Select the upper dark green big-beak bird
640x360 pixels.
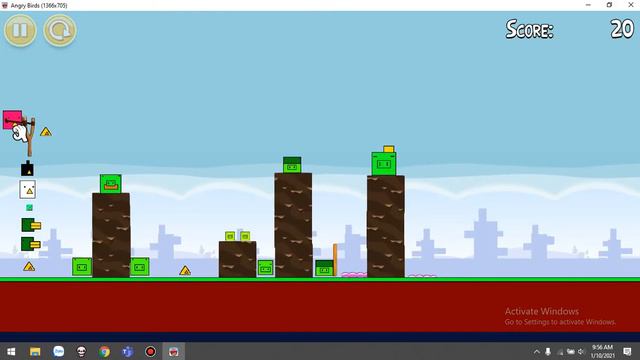coord(31,225)
